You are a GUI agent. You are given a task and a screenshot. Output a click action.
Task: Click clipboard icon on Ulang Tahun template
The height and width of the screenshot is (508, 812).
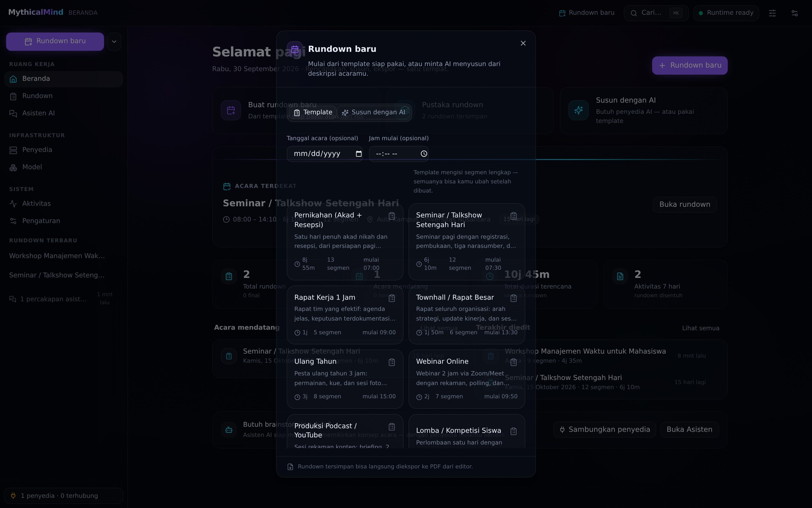point(392,362)
